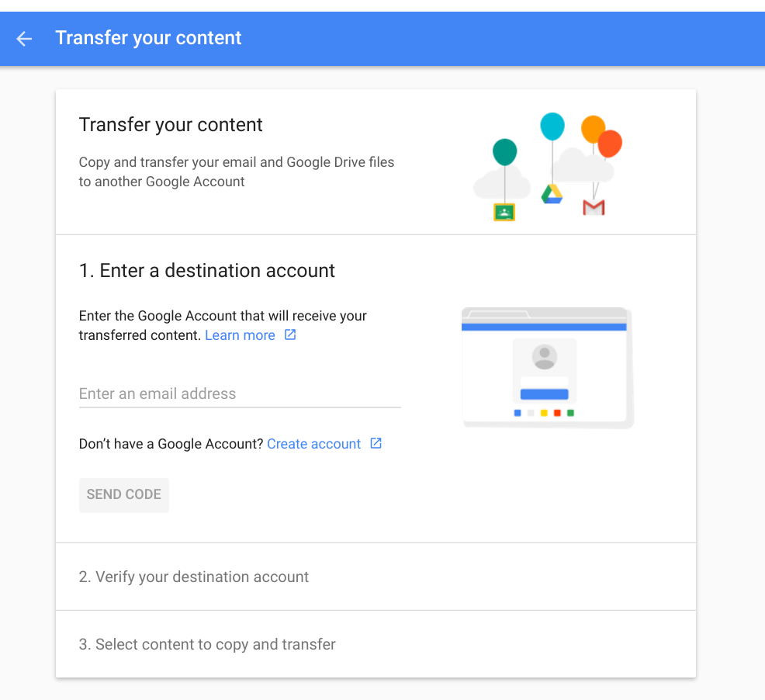This screenshot has height=700, width=765.
Task: Collapse the Enter a destination account section
Action: coord(206,270)
